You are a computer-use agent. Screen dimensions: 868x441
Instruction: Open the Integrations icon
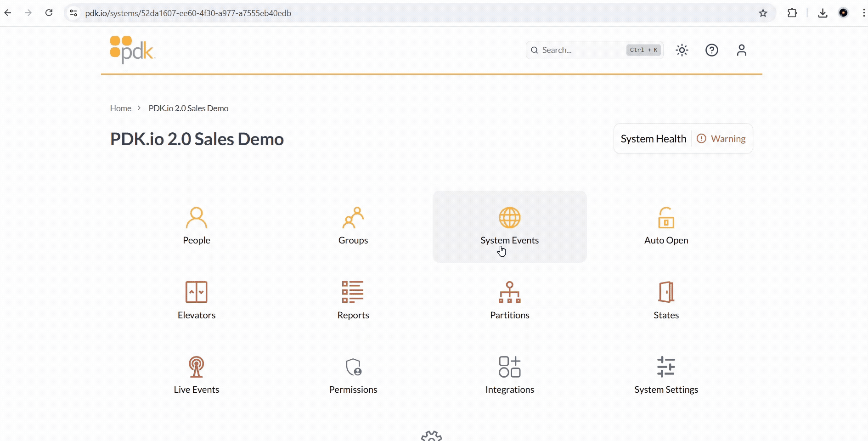[x=510, y=367]
